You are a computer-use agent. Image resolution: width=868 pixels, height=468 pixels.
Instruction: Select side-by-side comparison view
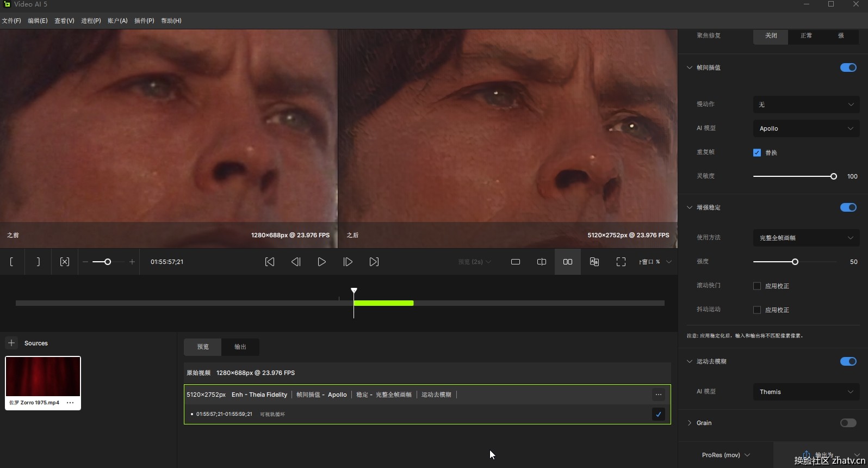tap(568, 262)
